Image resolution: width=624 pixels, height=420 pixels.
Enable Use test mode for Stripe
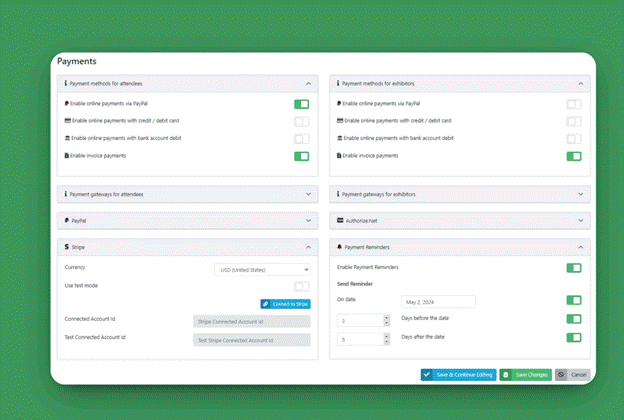point(301,286)
